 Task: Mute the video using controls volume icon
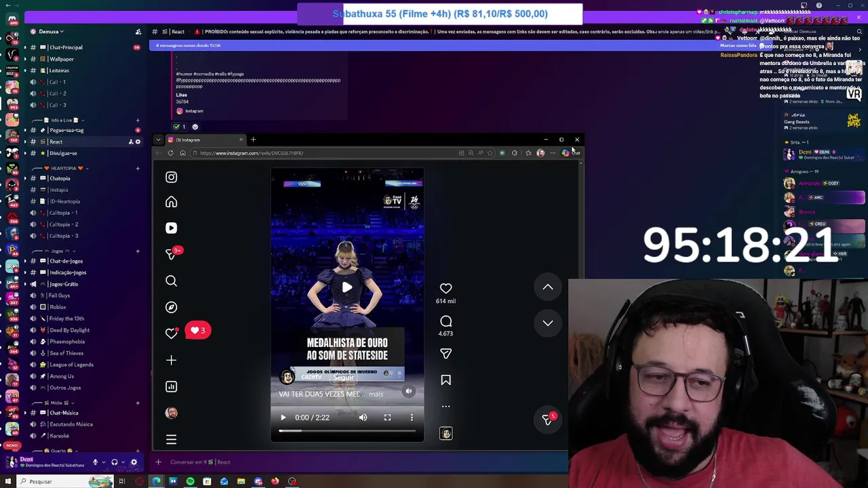click(363, 418)
